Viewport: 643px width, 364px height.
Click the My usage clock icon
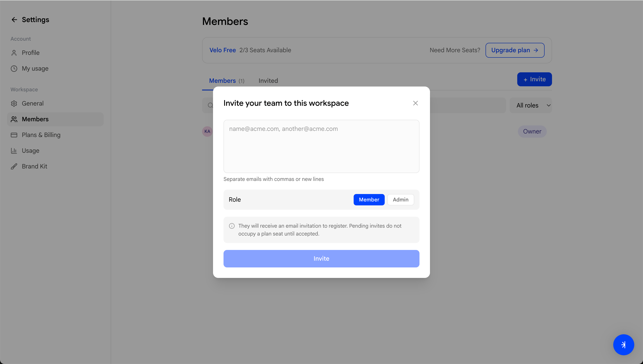click(x=14, y=69)
